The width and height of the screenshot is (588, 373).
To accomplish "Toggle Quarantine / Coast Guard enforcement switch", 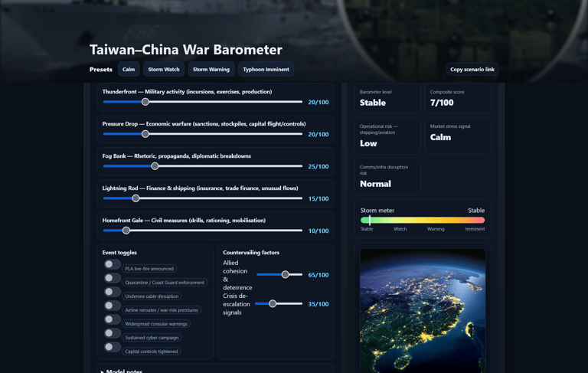I will [x=112, y=278].
